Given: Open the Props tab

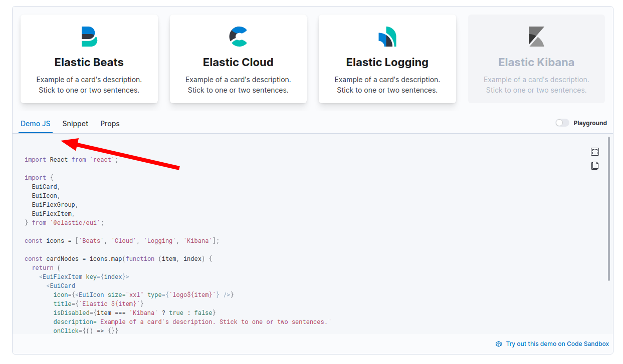Looking at the screenshot, I should tap(110, 123).
